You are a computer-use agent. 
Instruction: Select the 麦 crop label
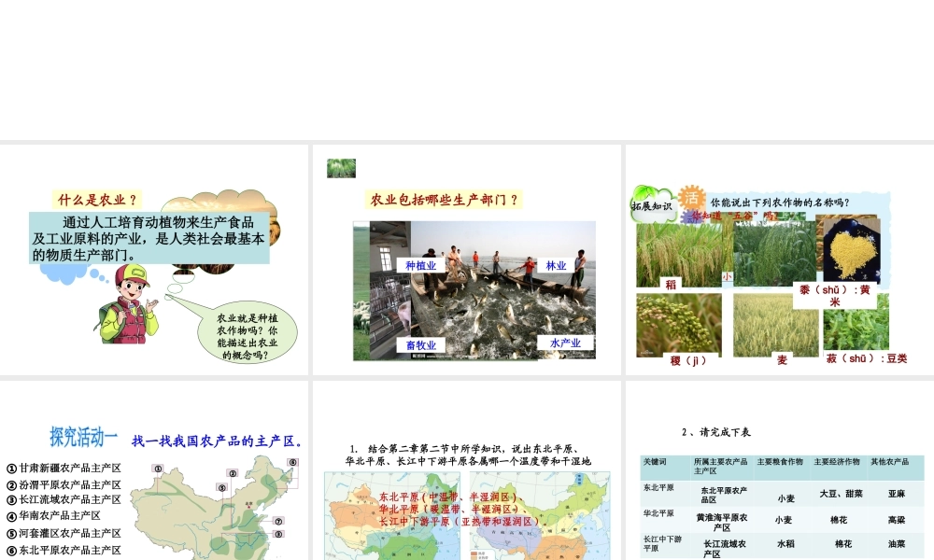782,360
